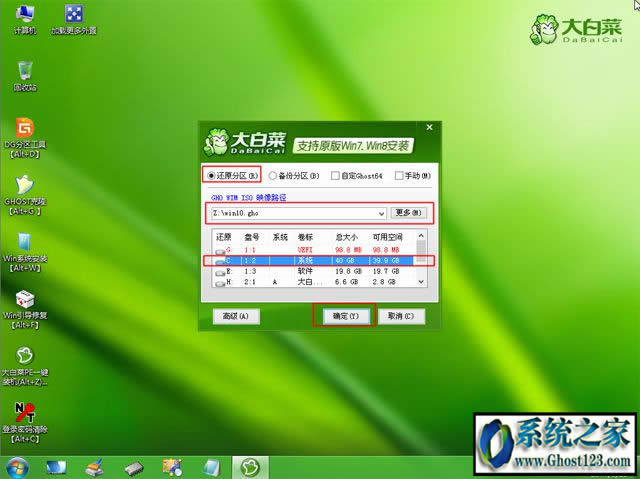Open 登录密码清除 desktop icon
Image resolution: width=640 pixels, height=479 pixels.
tap(23, 413)
